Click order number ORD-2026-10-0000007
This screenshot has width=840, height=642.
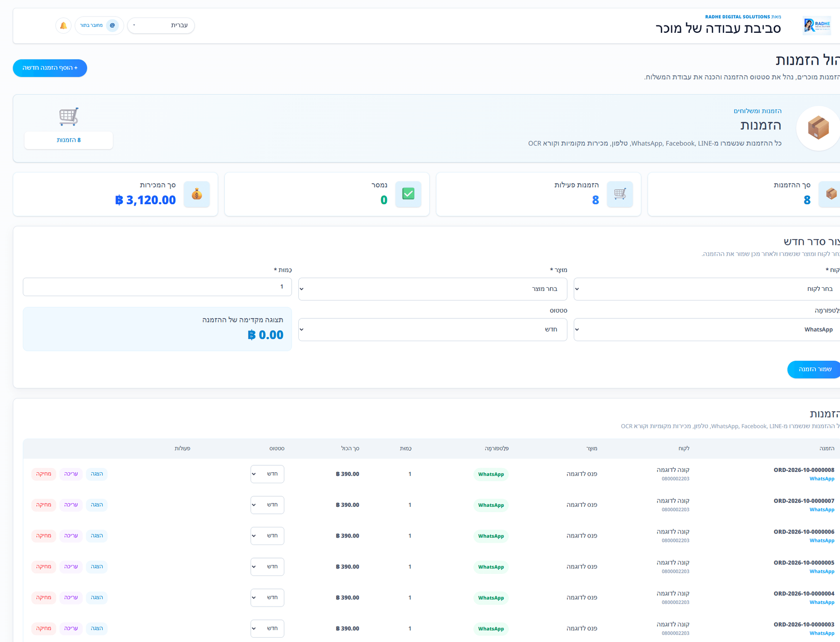[804, 501]
